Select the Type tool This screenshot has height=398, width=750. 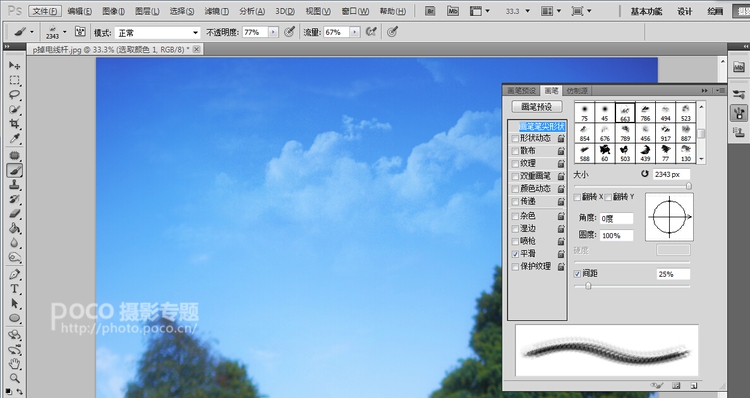click(14, 288)
